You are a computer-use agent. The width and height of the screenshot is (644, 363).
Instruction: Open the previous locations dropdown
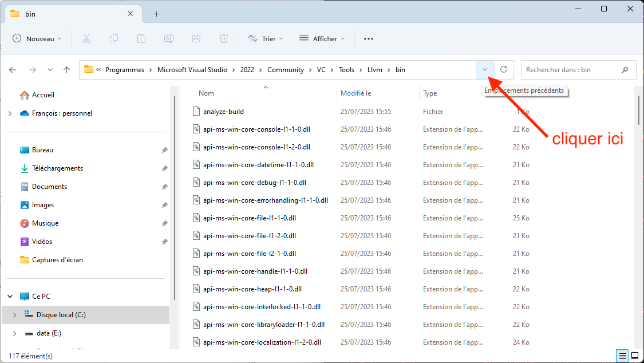pyautogui.click(x=485, y=69)
